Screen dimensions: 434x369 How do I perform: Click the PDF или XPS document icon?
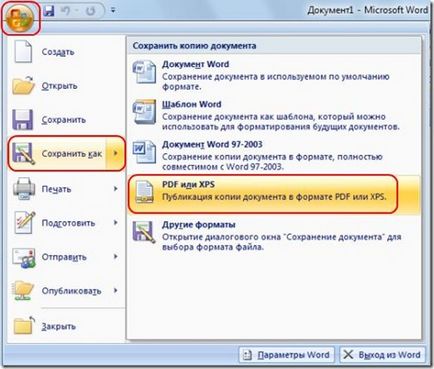[145, 192]
